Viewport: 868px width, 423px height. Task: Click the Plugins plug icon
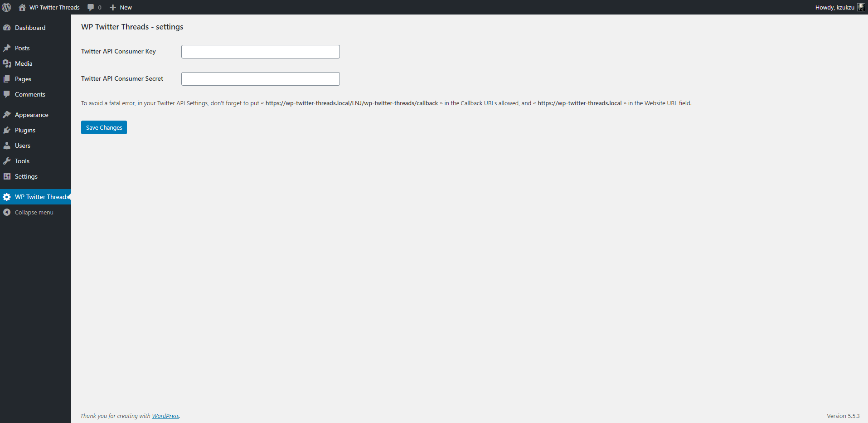pyautogui.click(x=7, y=130)
